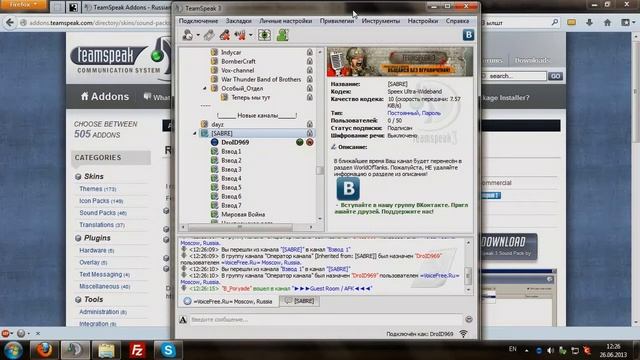Open the Личные настройки menu
This screenshot has height=360, width=640.
click(x=286, y=21)
